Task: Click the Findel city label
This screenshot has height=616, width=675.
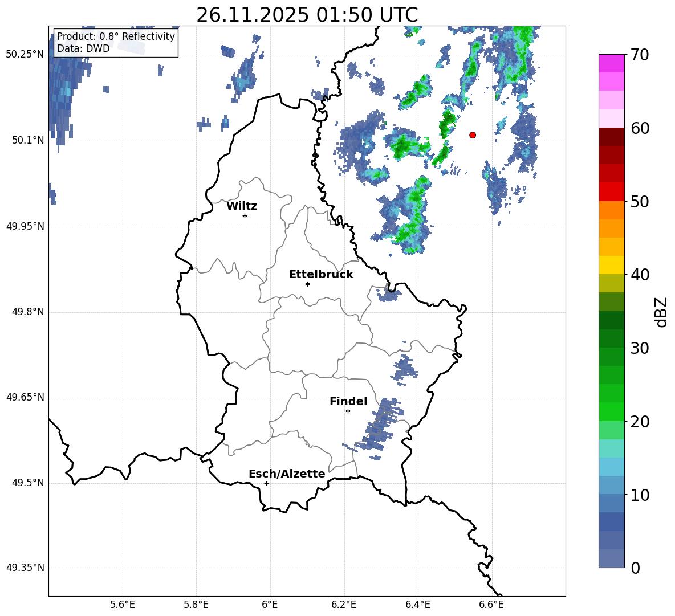Action: pyautogui.click(x=348, y=401)
